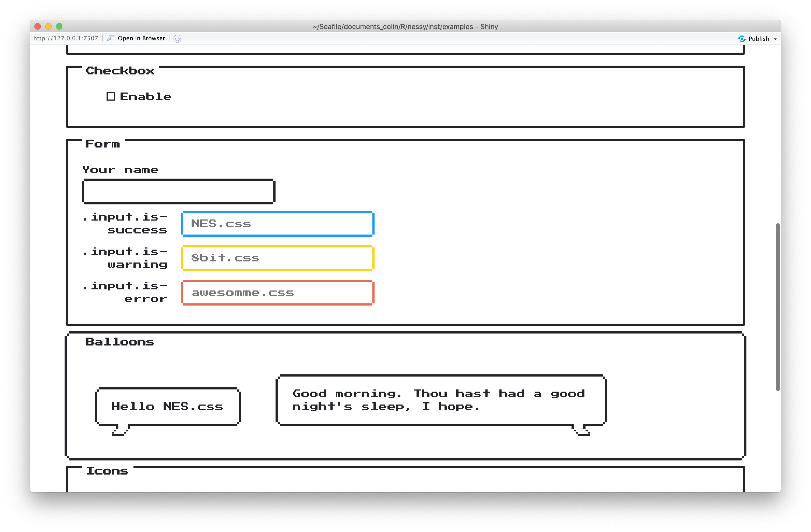The image size is (811, 532).
Task: Click the 127.0.0.1:7507 URL text
Action: [x=66, y=38]
